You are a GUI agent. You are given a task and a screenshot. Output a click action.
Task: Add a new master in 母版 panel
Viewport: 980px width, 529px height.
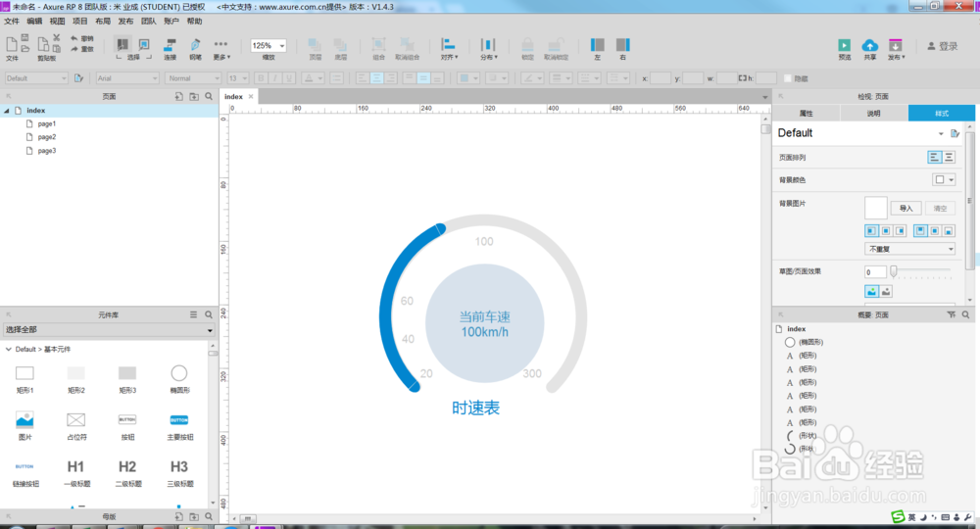coord(178,516)
